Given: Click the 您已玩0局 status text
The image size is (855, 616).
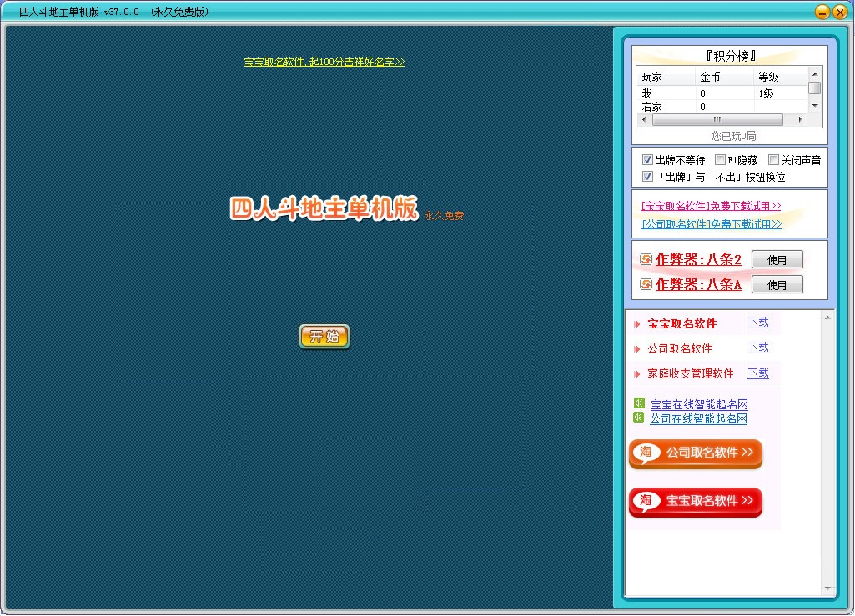Looking at the screenshot, I should click(x=733, y=136).
